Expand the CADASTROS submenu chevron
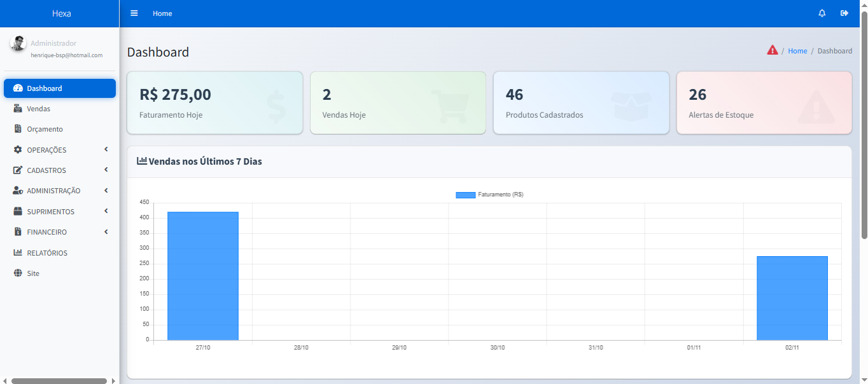Screen dimensions: 868x384 click(106, 170)
